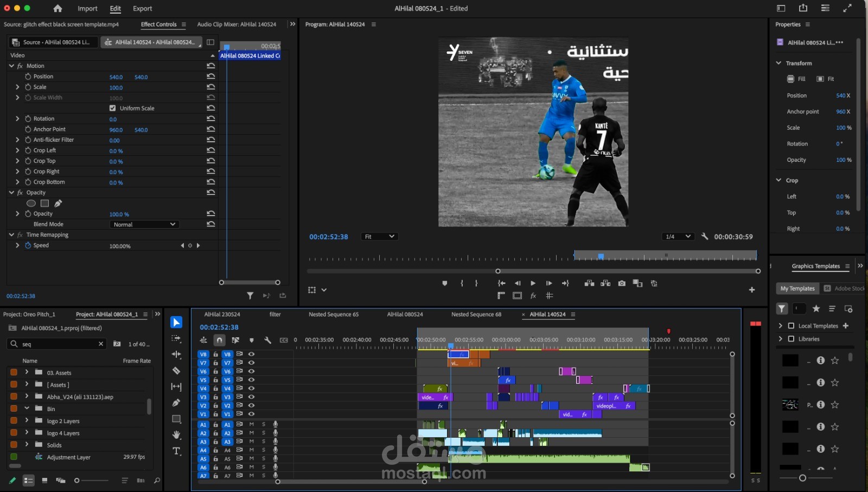868x492 pixels.
Task: Open the Export workspace tab
Action: click(143, 8)
